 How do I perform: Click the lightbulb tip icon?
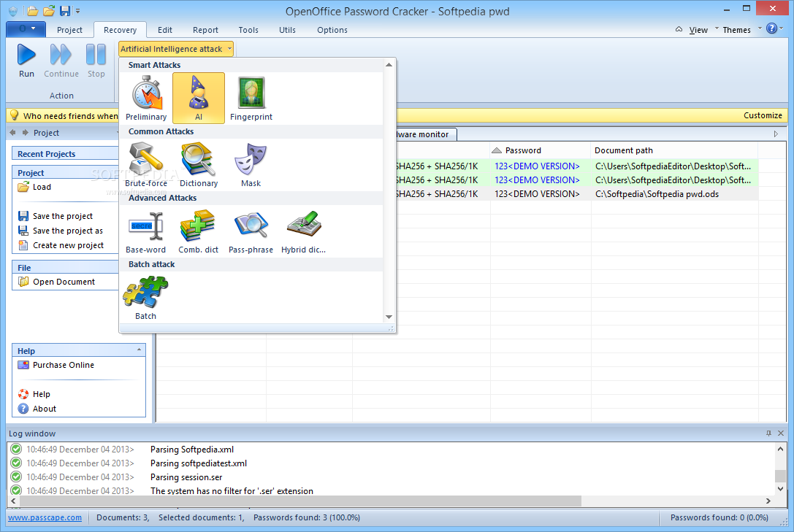(14, 115)
